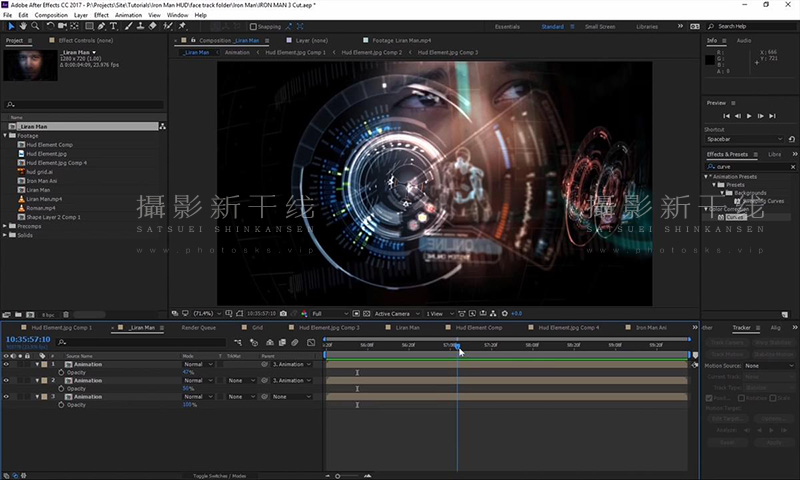Switch to the Effect Controls panel tab
800x480 pixels.
[85, 40]
